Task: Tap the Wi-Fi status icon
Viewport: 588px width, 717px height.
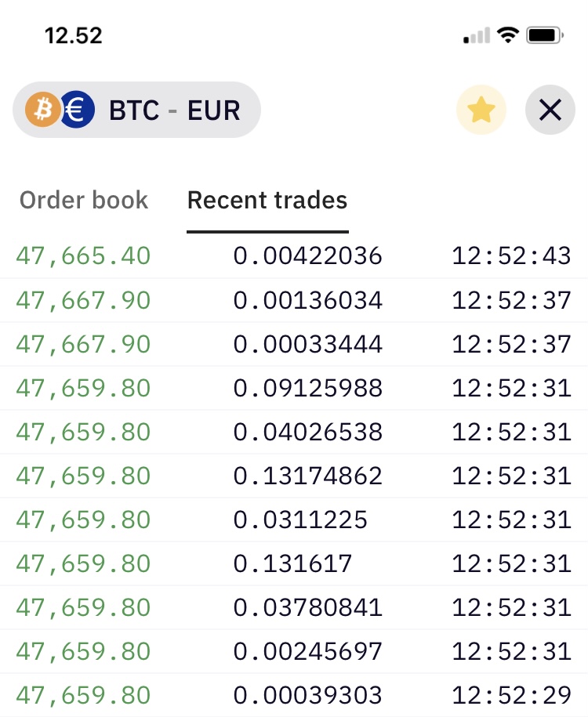Action: pos(508,35)
